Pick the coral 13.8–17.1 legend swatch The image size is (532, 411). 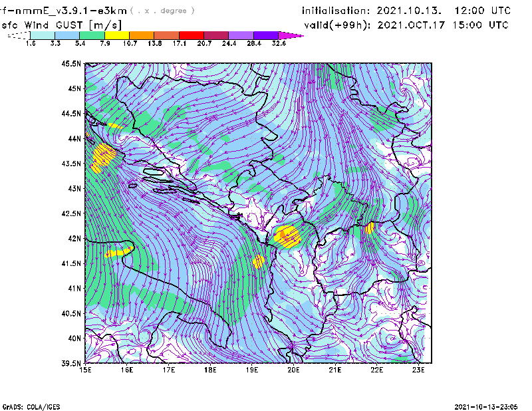click(167, 35)
